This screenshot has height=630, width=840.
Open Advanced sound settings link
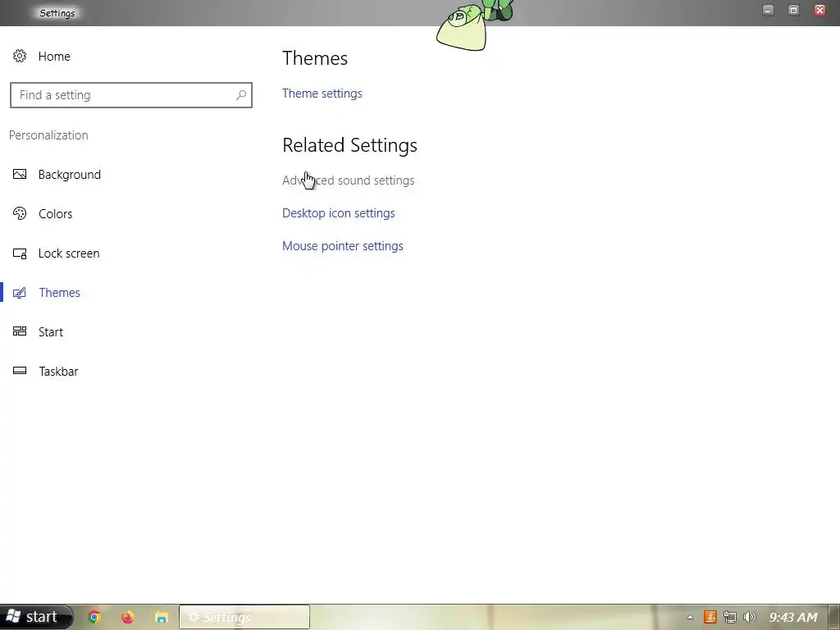348,180
